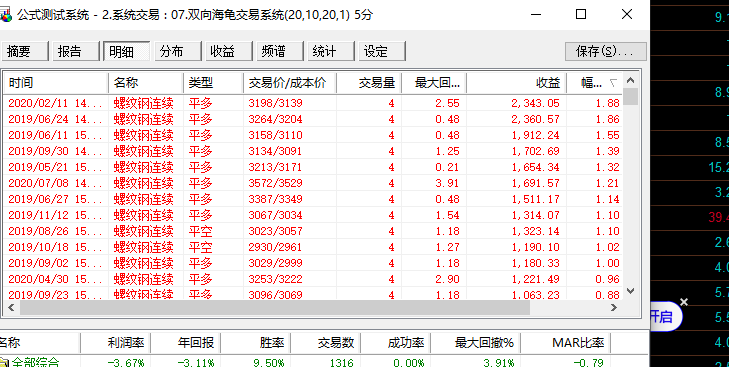The width and height of the screenshot is (729, 367).
Task: Select the row dated 2019/05/21
Action: [x=314, y=167]
